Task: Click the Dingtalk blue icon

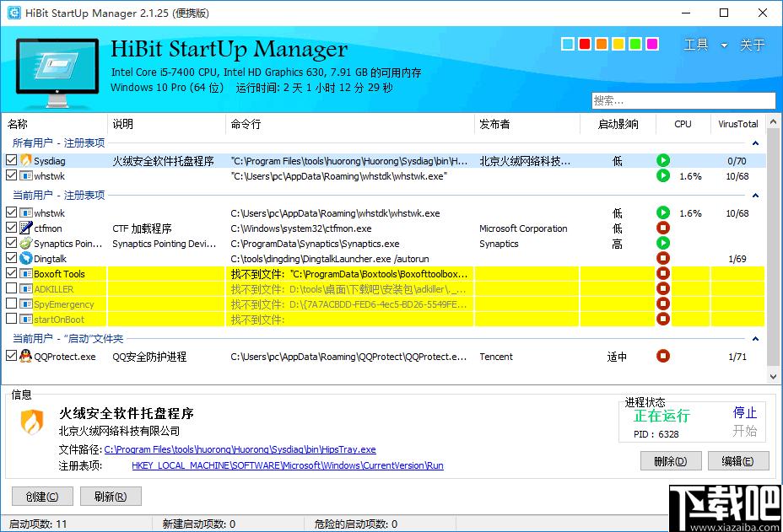Action: (x=26, y=259)
